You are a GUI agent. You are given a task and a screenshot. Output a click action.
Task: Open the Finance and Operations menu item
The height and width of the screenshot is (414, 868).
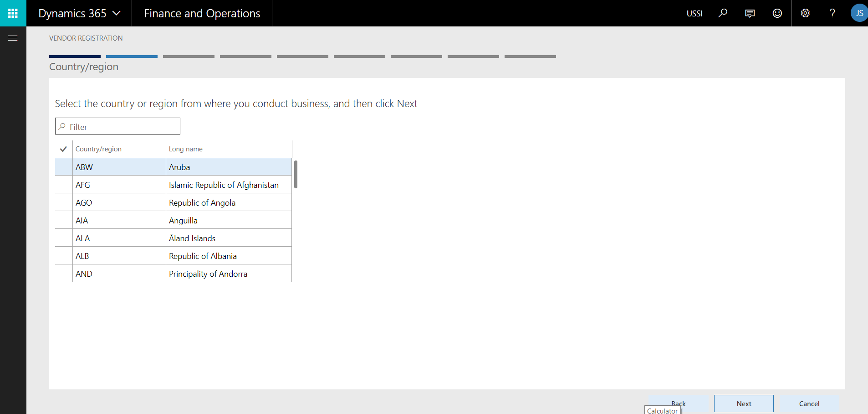click(x=202, y=13)
